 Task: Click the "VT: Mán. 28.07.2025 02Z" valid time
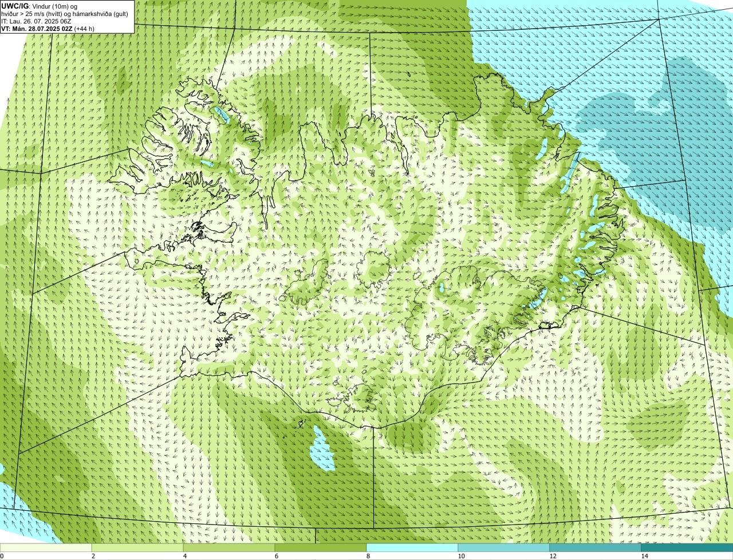[37, 28]
